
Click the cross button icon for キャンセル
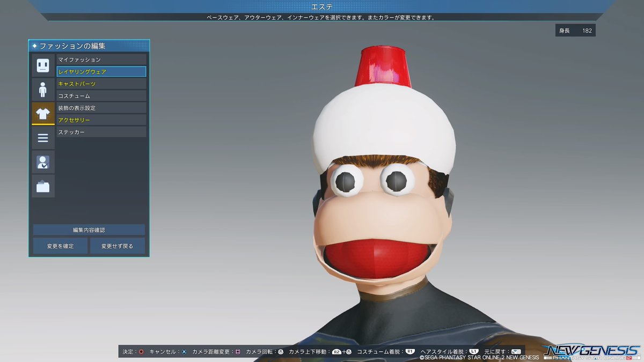pos(184,352)
